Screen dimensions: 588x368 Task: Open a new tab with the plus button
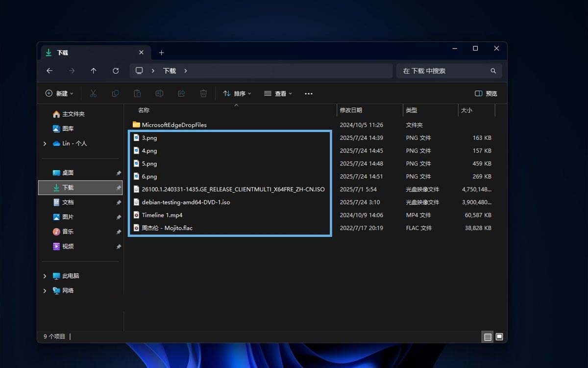162,52
